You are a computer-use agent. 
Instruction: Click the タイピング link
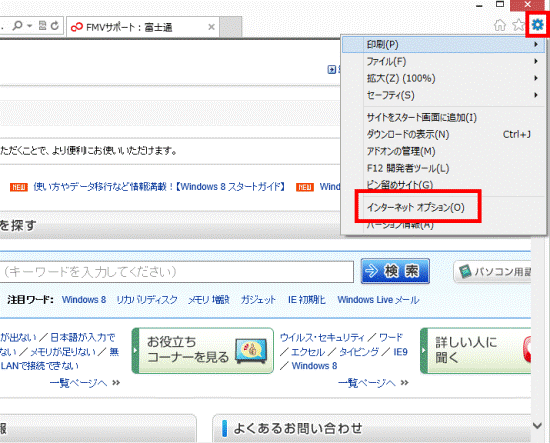pos(359,352)
